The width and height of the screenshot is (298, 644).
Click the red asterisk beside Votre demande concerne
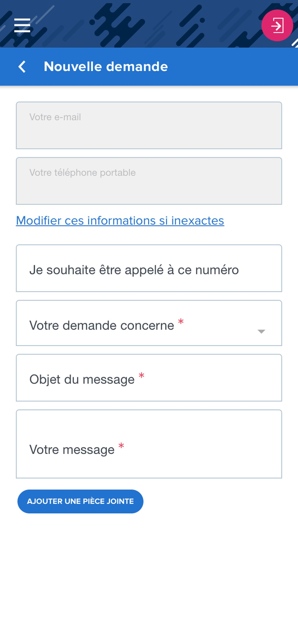(181, 321)
